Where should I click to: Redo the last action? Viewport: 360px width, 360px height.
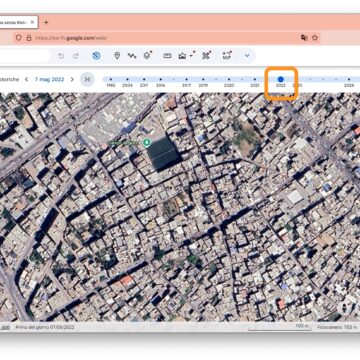click(76, 56)
